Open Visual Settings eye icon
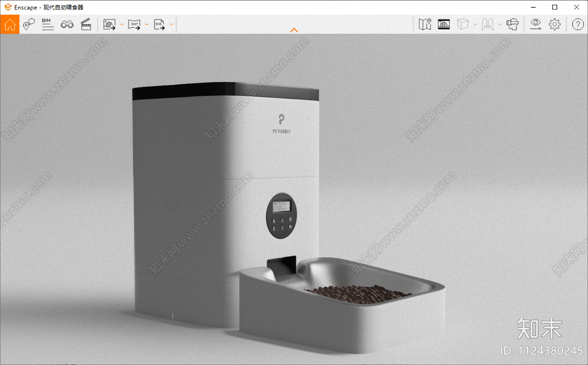This screenshot has width=588, height=365. tap(535, 25)
